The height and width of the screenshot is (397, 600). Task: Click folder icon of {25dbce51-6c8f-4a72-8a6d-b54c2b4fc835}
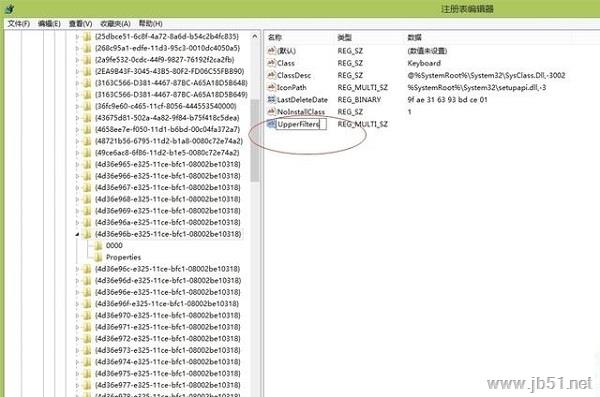87,37
